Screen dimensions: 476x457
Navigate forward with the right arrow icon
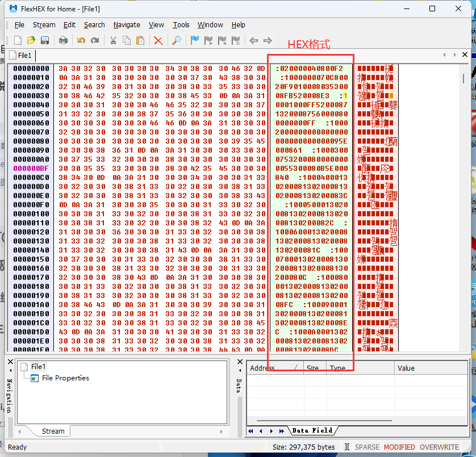click(268, 40)
